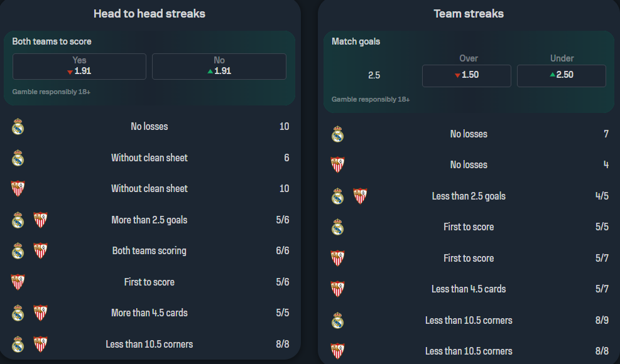Click Real Madrid crest in Both teams scoring row
This screenshot has height=364, width=620.
coord(18,250)
